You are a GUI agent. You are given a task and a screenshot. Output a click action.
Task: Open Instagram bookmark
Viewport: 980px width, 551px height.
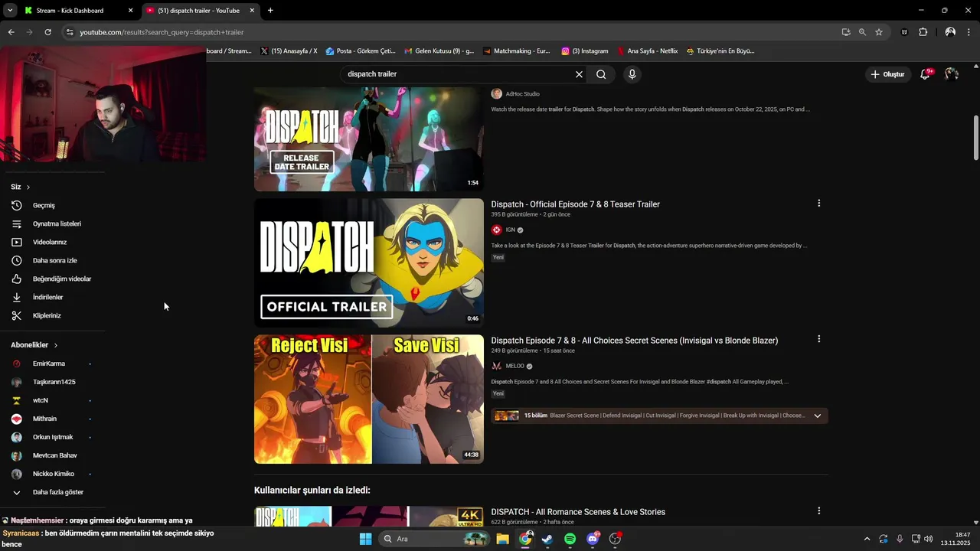pos(585,51)
